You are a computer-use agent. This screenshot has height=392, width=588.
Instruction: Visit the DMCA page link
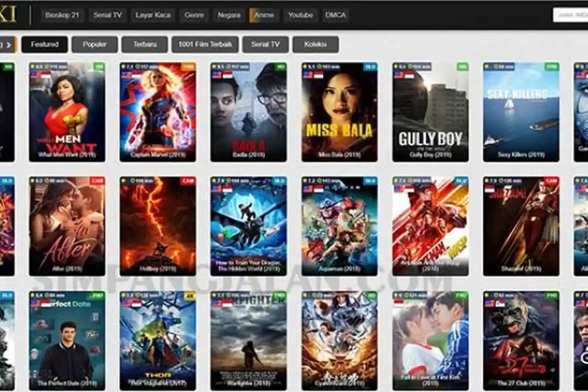336,15
